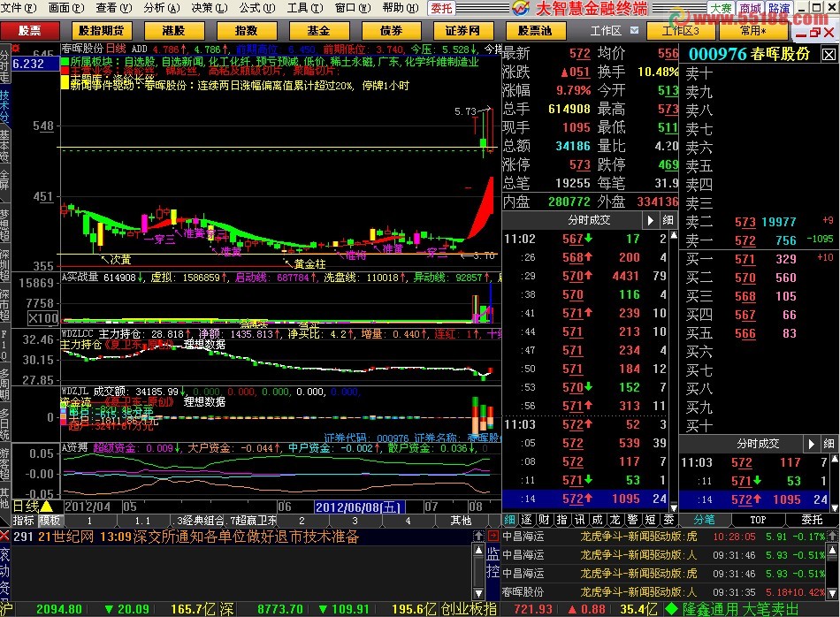840x617 pixels.
Task: Click 细 detail button beside left 分时成交
Action: click(668, 220)
